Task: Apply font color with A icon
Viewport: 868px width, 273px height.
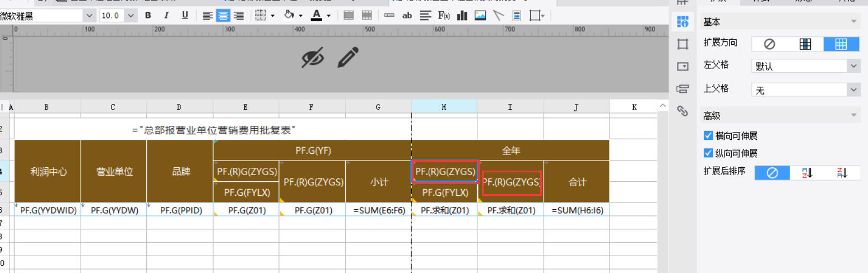Action: pos(317,15)
